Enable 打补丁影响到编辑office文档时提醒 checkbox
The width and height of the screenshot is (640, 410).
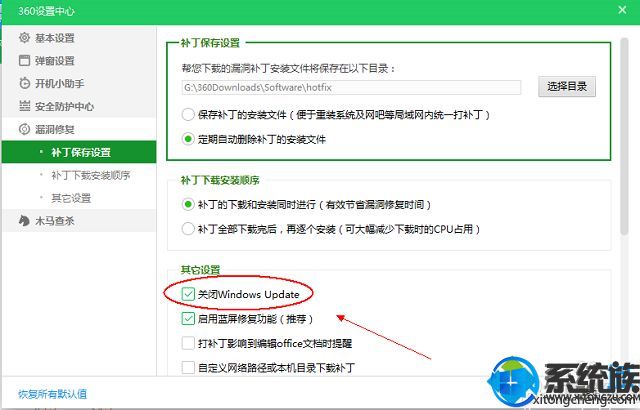pyautogui.click(x=188, y=343)
